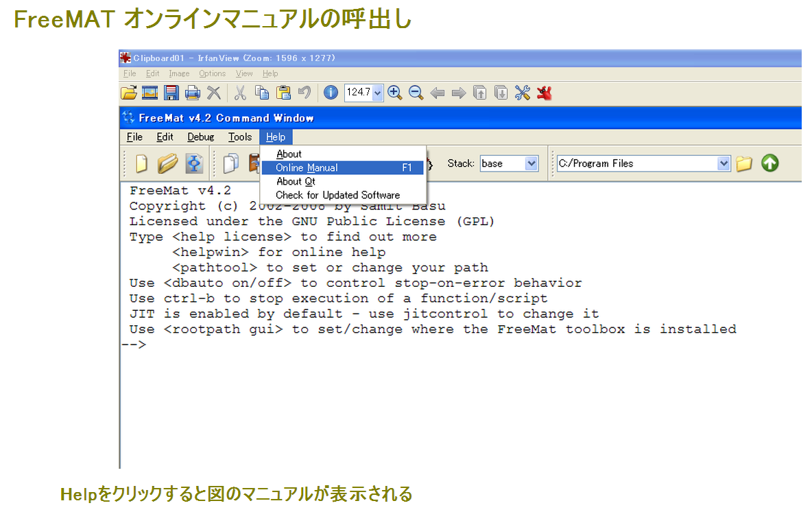Open IrfanView Image menu
The image size is (812, 512).
click(x=179, y=73)
